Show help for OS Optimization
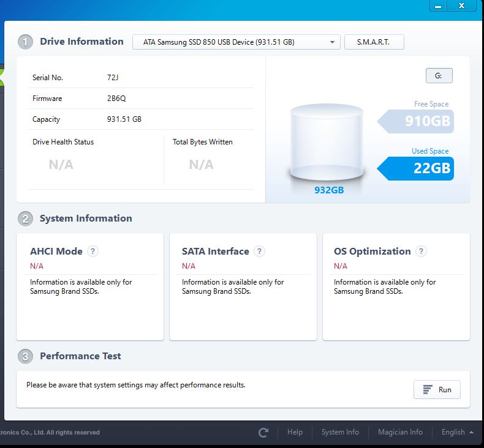The image size is (484, 448). pyautogui.click(x=421, y=251)
